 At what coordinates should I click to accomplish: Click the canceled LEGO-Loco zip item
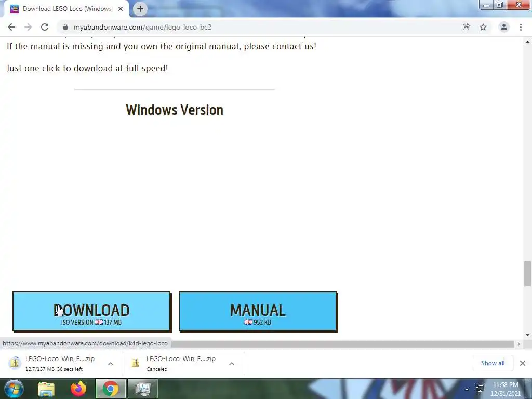(177, 363)
